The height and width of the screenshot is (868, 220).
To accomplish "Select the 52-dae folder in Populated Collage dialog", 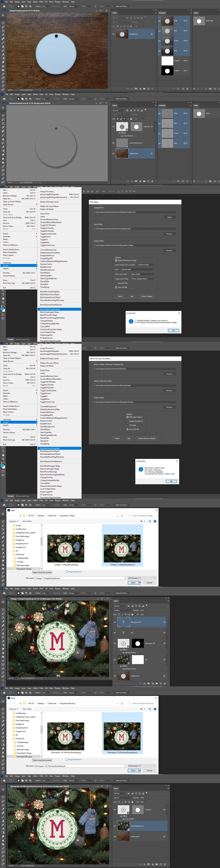I will pyautogui.click(x=18, y=525).
